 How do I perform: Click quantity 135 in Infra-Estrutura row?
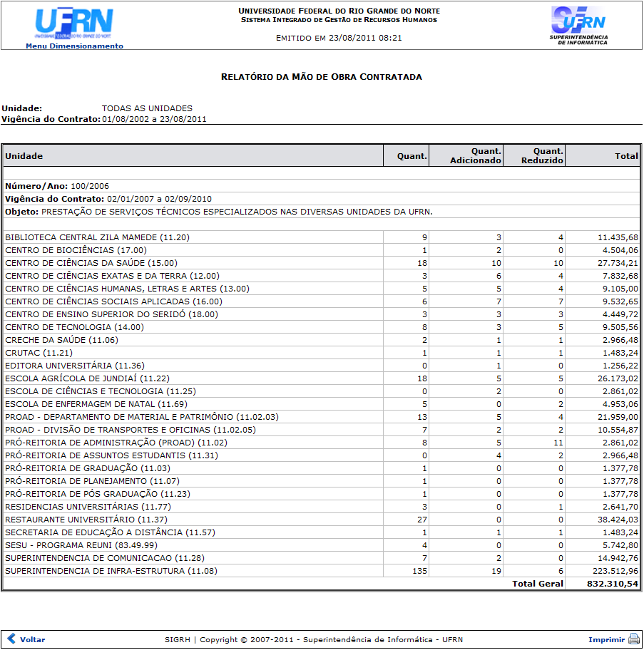pyautogui.click(x=419, y=571)
